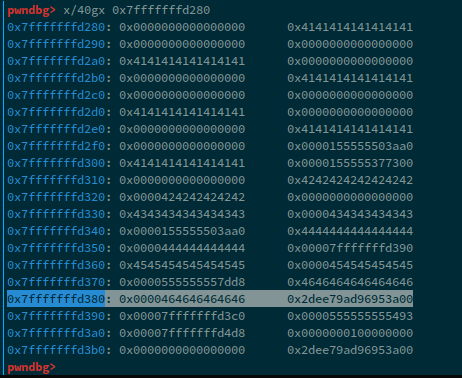Click the right zero value in d290 row
Screen dimensions: 462x378
[350, 44]
